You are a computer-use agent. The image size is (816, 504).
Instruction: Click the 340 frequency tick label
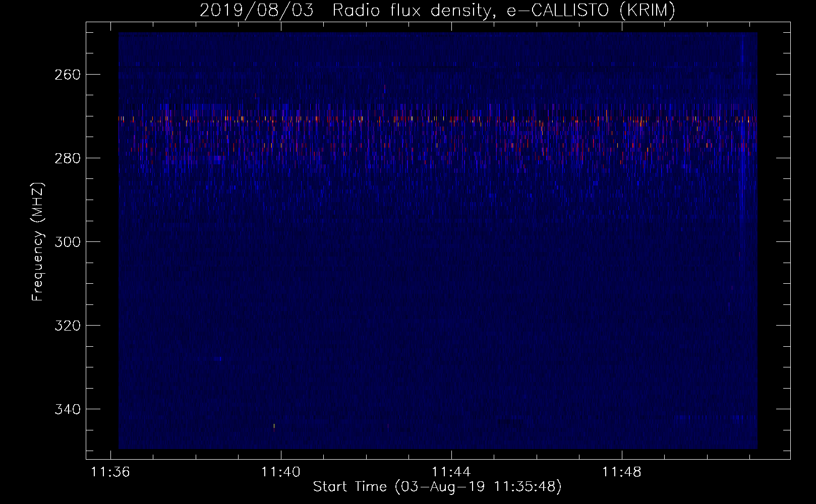point(67,409)
